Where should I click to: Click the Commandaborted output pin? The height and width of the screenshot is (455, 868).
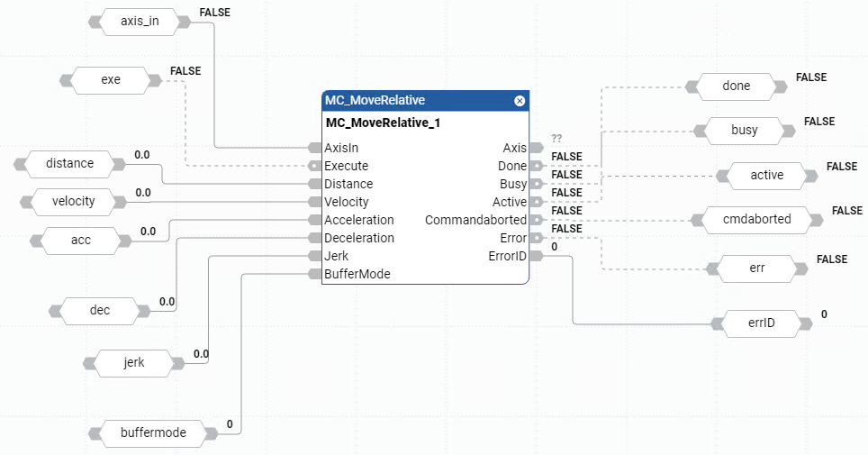536,220
